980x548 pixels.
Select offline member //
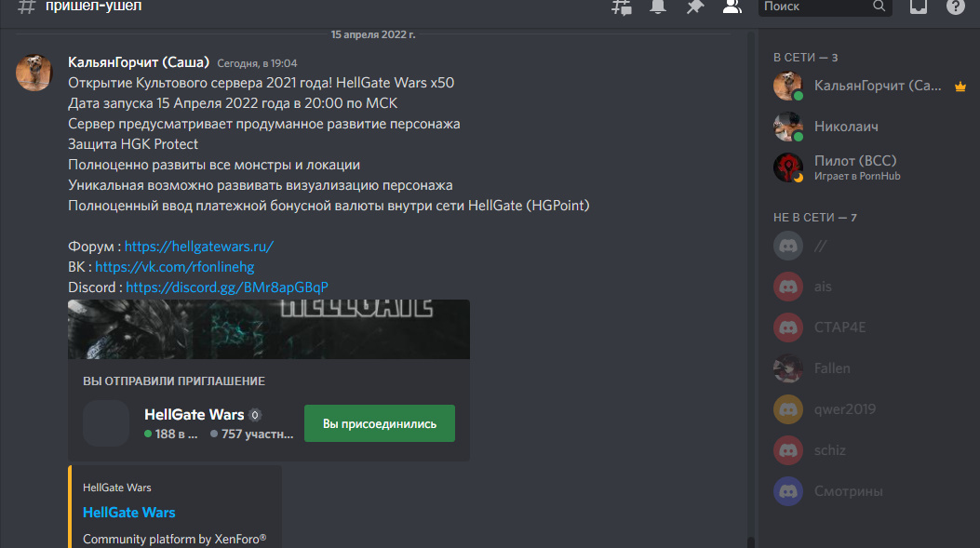[869, 247]
